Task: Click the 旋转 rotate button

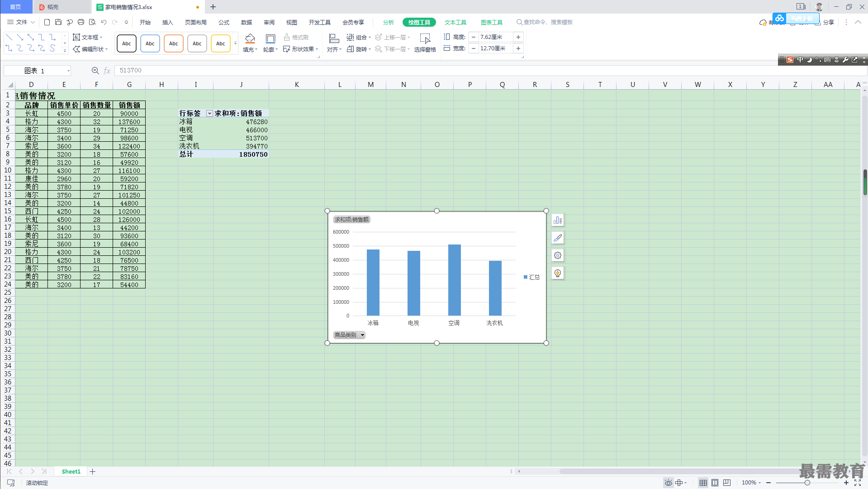Action: (359, 49)
